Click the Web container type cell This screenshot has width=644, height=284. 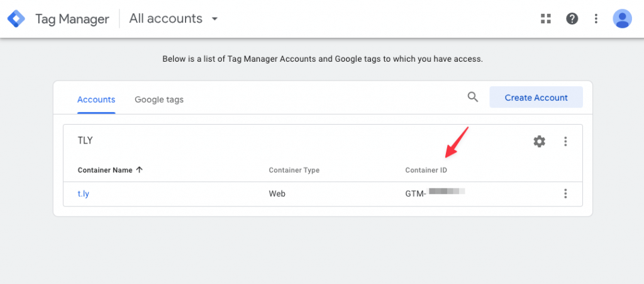pyautogui.click(x=277, y=193)
